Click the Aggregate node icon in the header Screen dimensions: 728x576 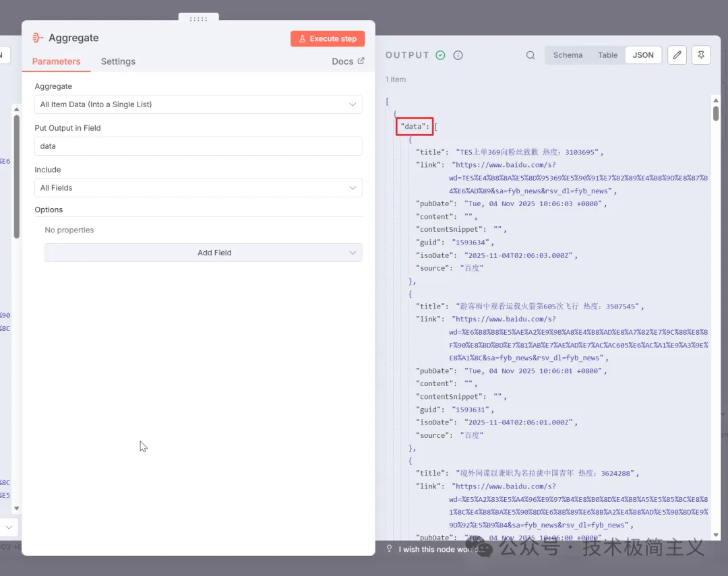(38, 38)
